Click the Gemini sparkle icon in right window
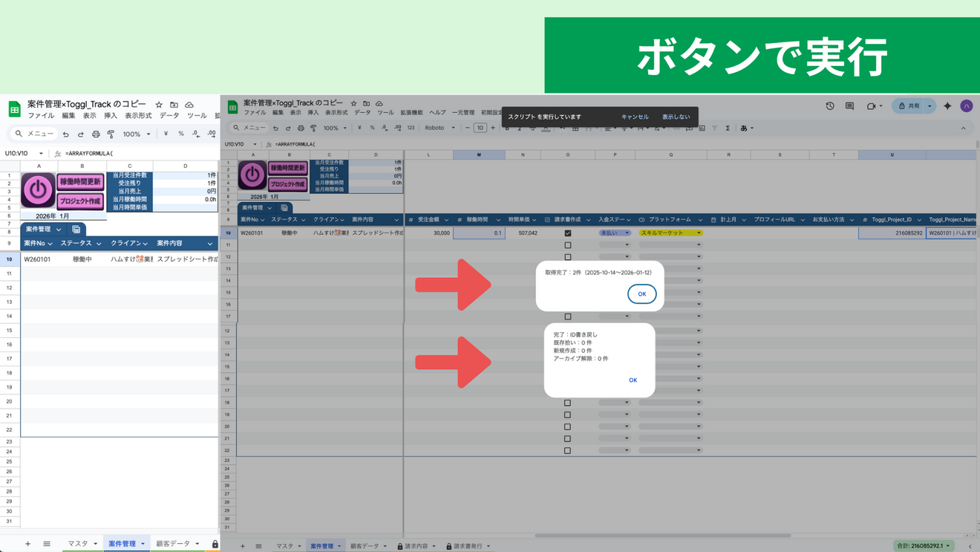 coord(947,106)
